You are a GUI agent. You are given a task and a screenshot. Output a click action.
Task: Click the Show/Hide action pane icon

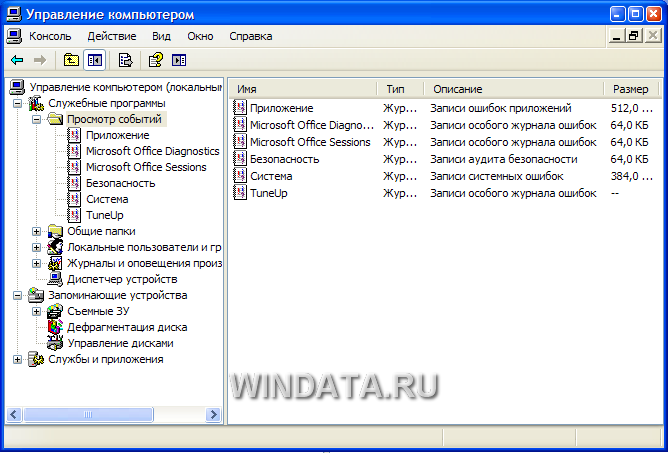[179, 60]
